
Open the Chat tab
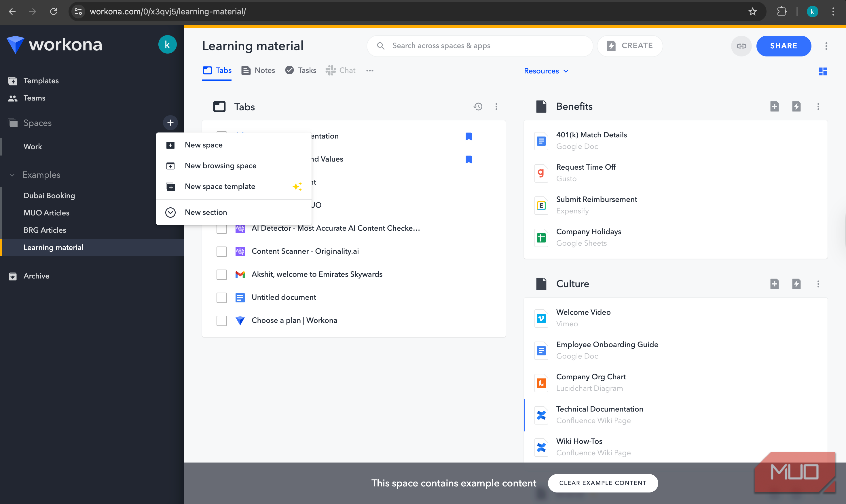point(340,70)
